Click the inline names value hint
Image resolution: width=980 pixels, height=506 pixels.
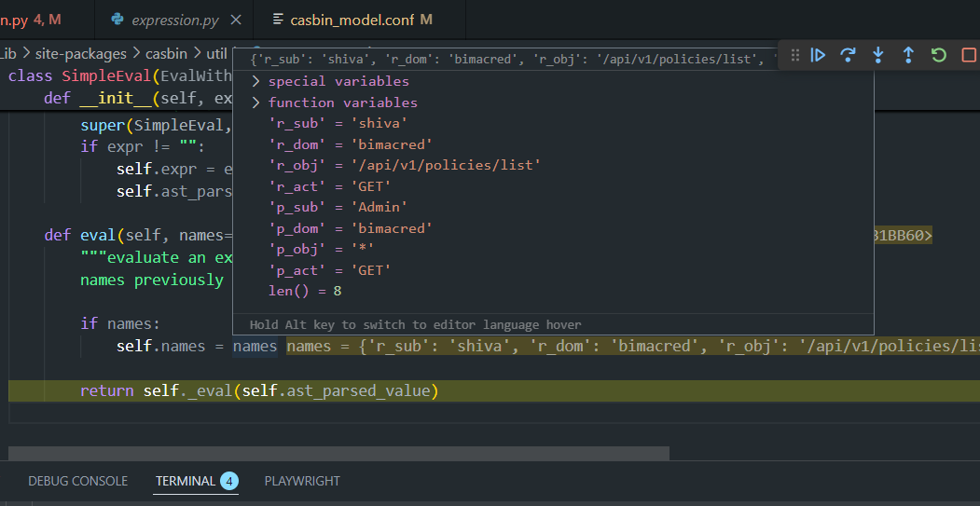point(633,346)
